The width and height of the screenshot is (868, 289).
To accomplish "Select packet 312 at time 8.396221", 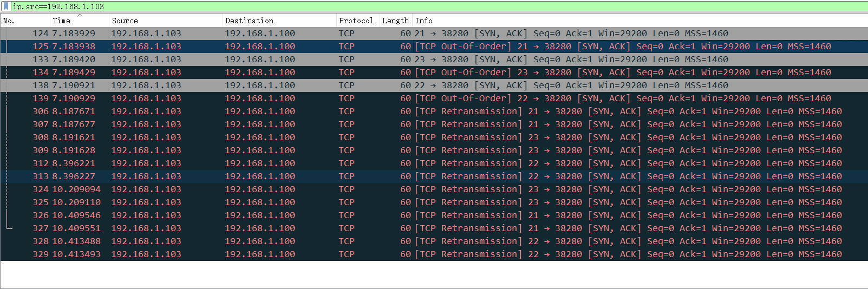I will [434, 163].
